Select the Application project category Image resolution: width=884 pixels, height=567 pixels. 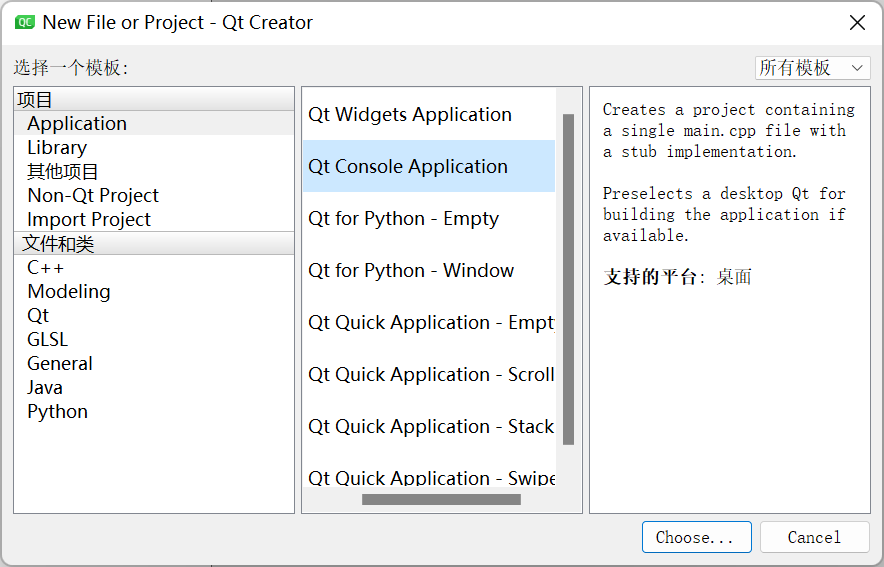[154, 123]
